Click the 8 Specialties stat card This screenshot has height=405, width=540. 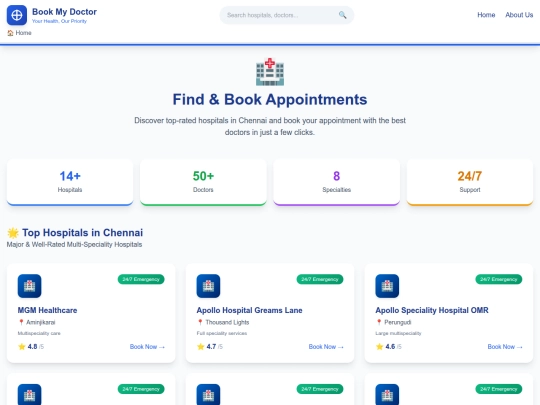336,182
